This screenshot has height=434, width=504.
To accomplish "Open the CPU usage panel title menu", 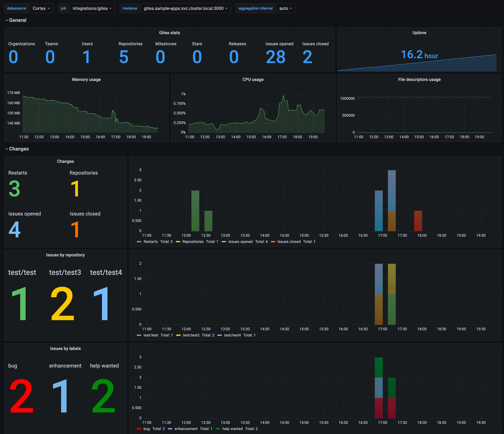I will [253, 79].
